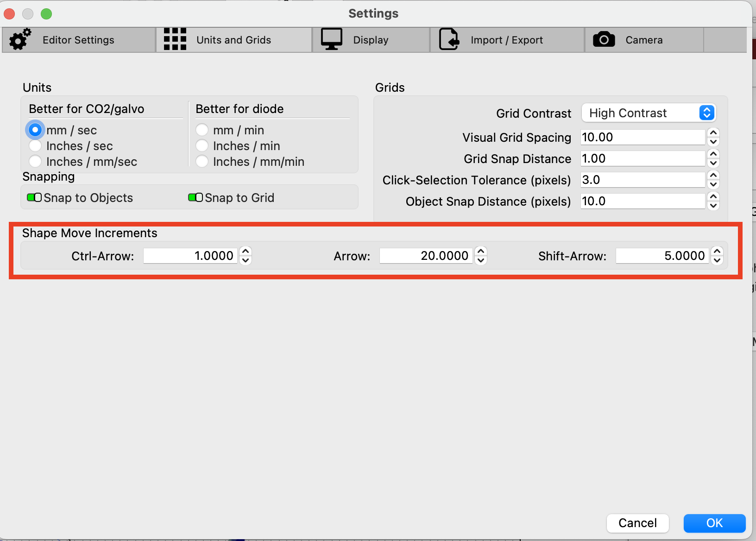Decrease Object Snap Distance value

tap(713, 206)
